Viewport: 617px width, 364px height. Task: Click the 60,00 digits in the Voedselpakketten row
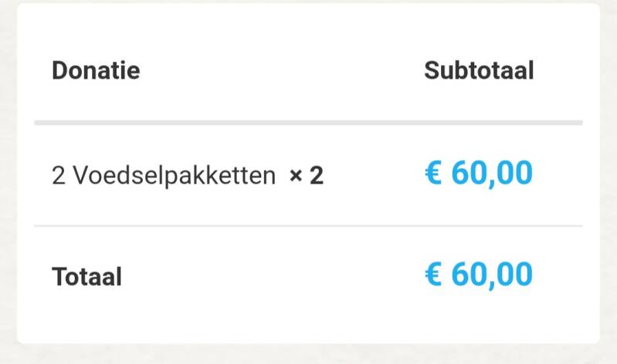pos(492,174)
